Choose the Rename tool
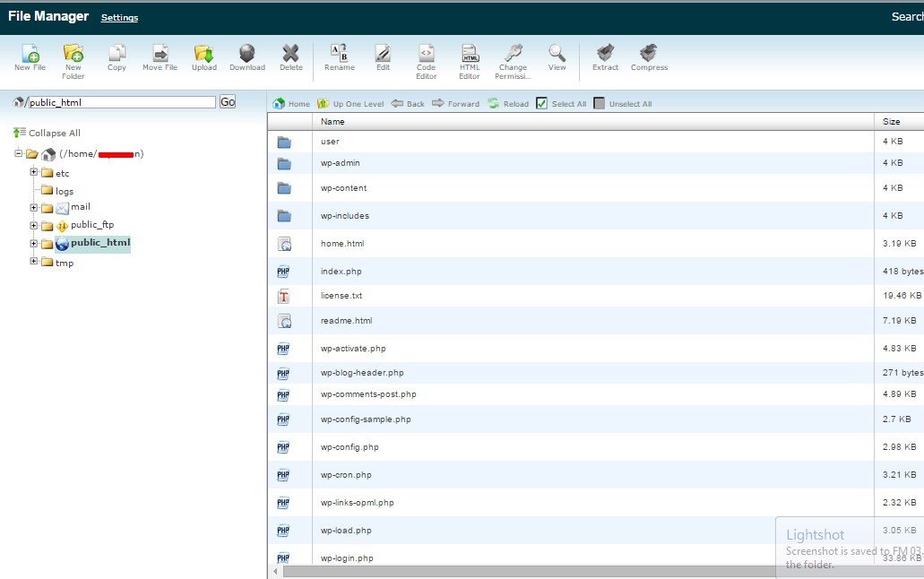924x579 pixels. coord(340,57)
